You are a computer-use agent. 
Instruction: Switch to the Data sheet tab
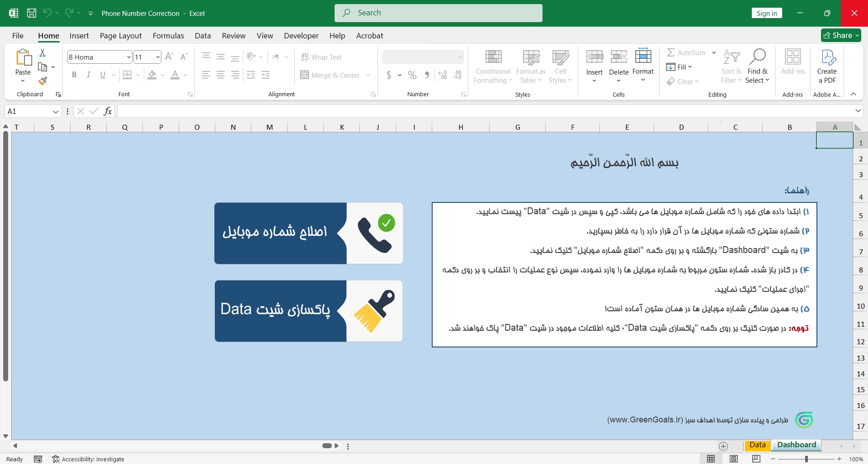(757, 445)
